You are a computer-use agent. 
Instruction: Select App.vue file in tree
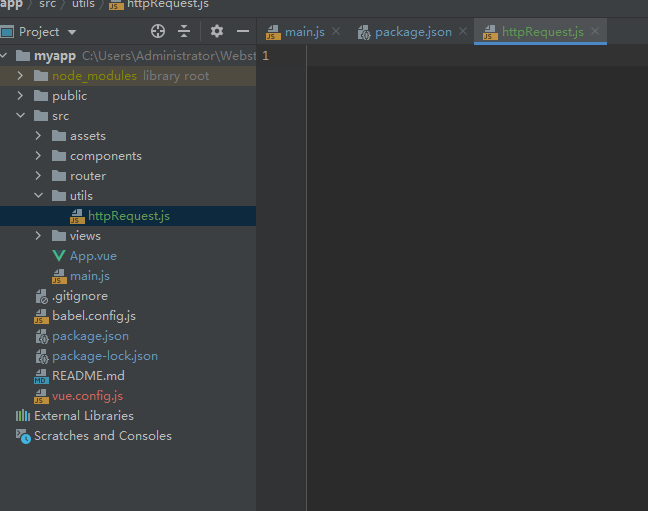pos(92,256)
